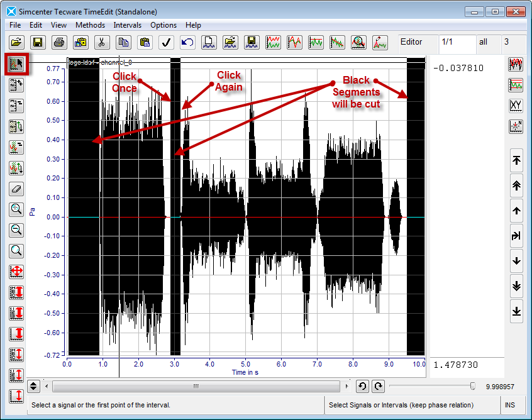This screenshot has height=420, width=532.
Task: Click the horizontal scrollbar thumb
Action: coord(196,386)
